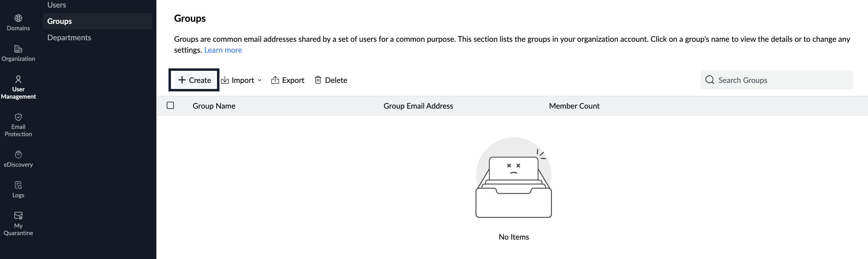The image size is (868, 259).
Task: Click the Export upload icon
Action: [275, 80]
